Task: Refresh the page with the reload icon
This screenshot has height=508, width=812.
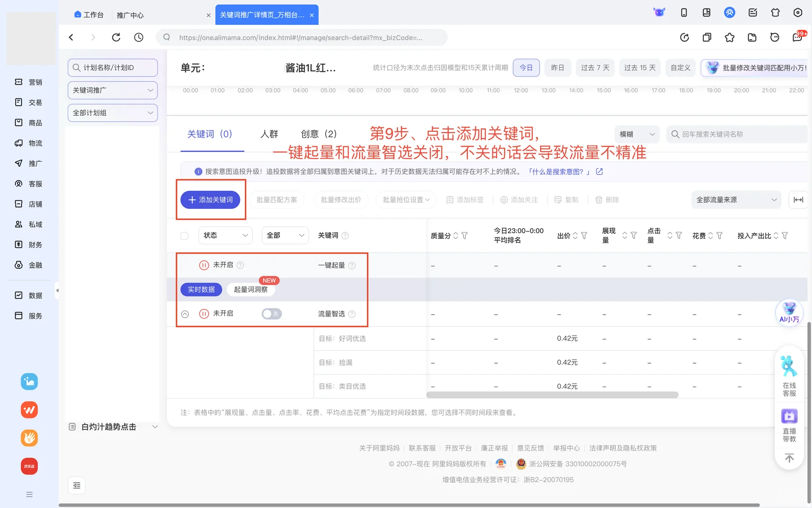Action: (116, 37)
